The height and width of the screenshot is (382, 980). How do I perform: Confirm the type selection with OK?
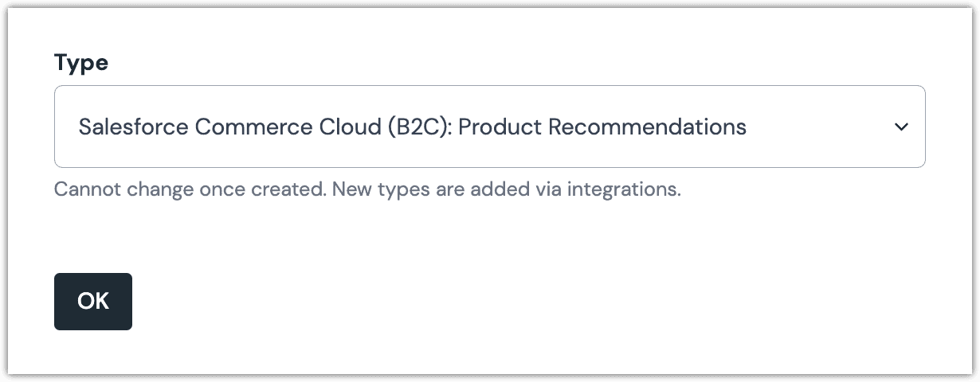pyautogui.click(x=93, y=302)
